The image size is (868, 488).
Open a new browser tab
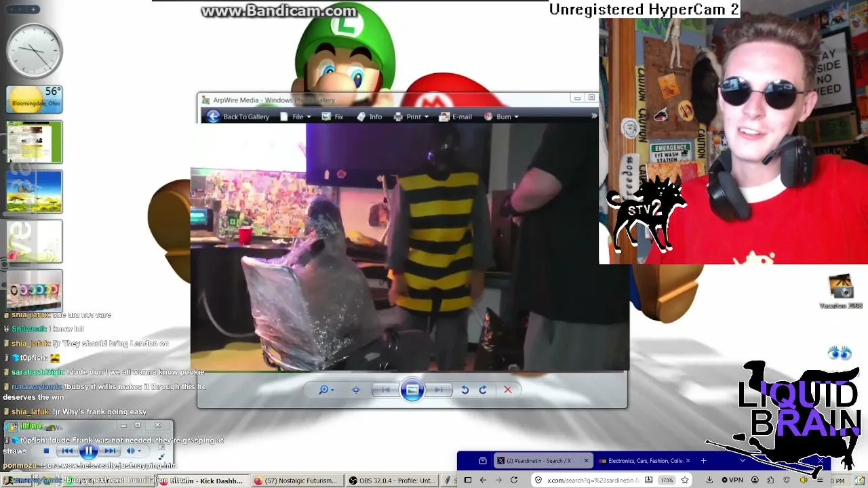pos(703,461)
